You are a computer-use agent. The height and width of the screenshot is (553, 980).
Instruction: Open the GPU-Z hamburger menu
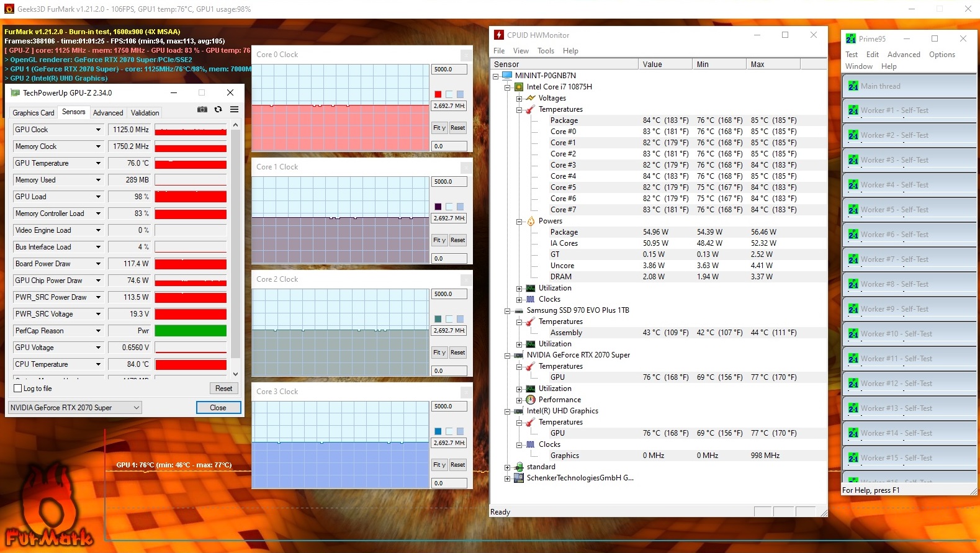coord(235,109)
